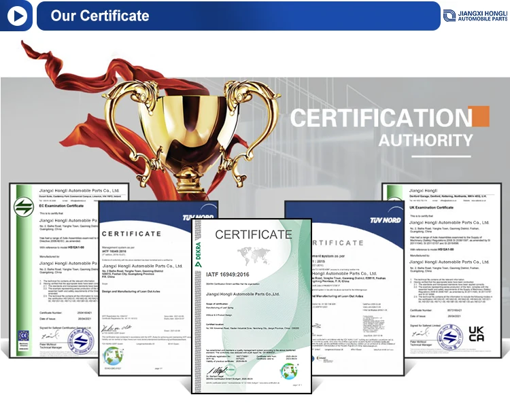Click world map graphic on DEKRA certificate
This screenshot has width=510, height=420.
[254, 256]
